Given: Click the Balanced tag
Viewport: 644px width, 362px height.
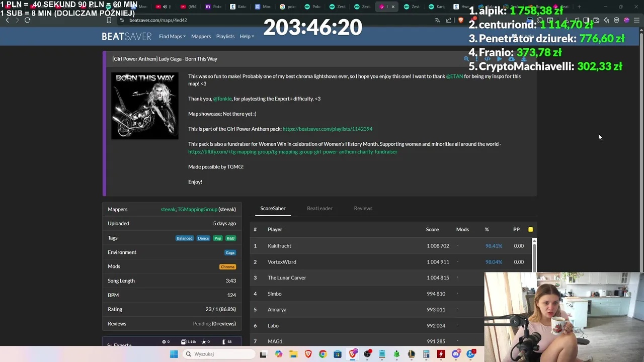Looking at the screenshot, I should point(185,238).
